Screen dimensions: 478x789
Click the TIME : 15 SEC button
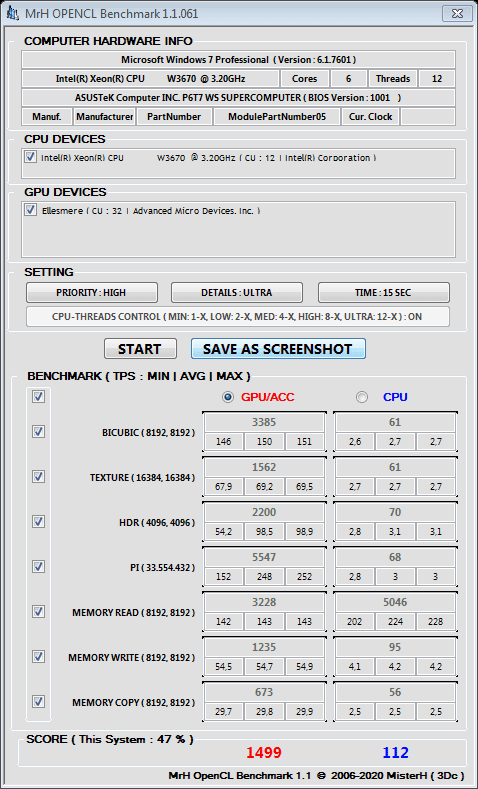(x=383, y=292)
